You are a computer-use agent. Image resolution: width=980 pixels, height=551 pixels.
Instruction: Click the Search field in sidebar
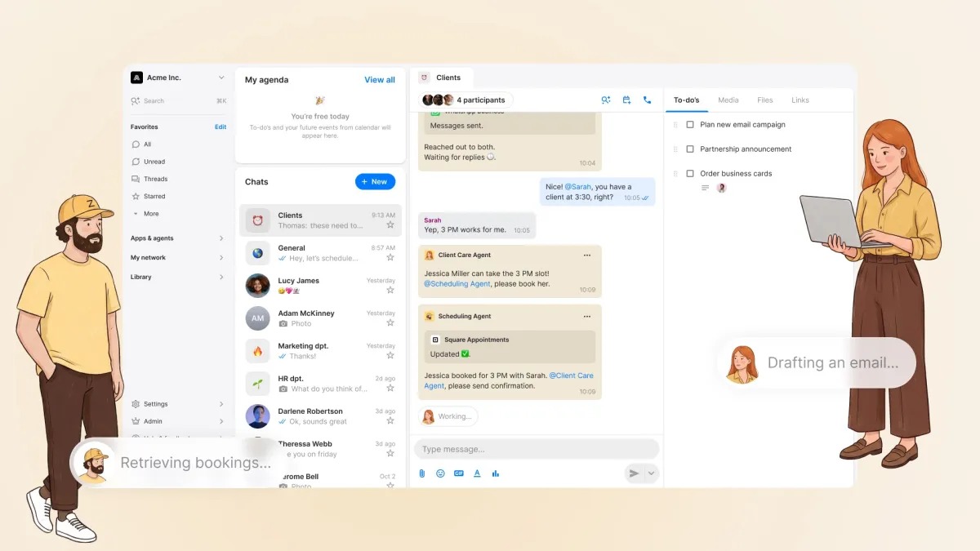coord(178,101)
